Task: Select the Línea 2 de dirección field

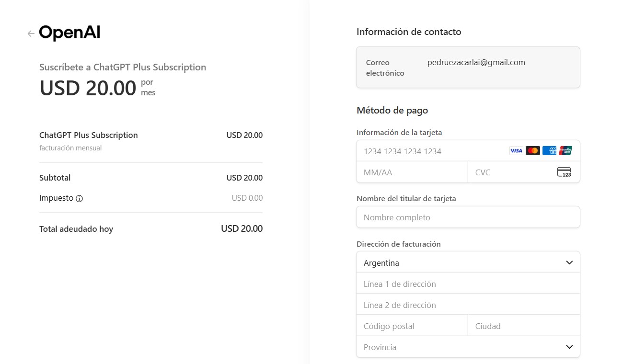Action: pyautogui.click(x=468, y=305)
